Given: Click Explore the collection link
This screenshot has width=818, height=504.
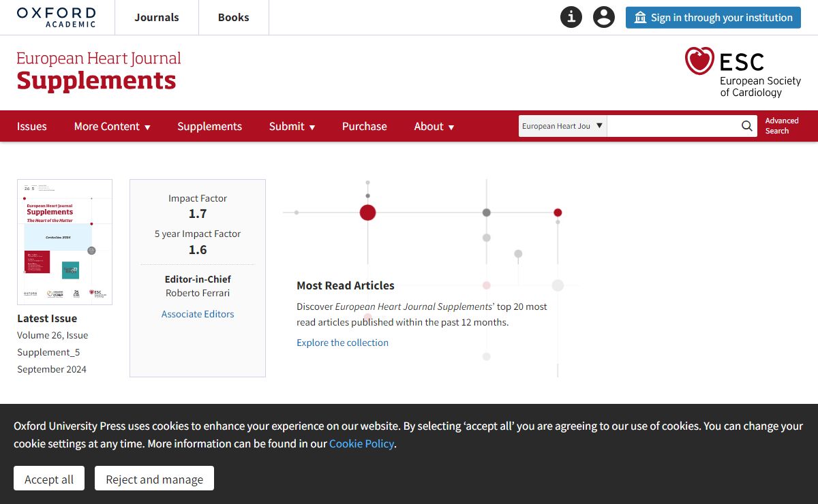Looking at the screenshot, I should pyautogui.click(x=342, y=343).
